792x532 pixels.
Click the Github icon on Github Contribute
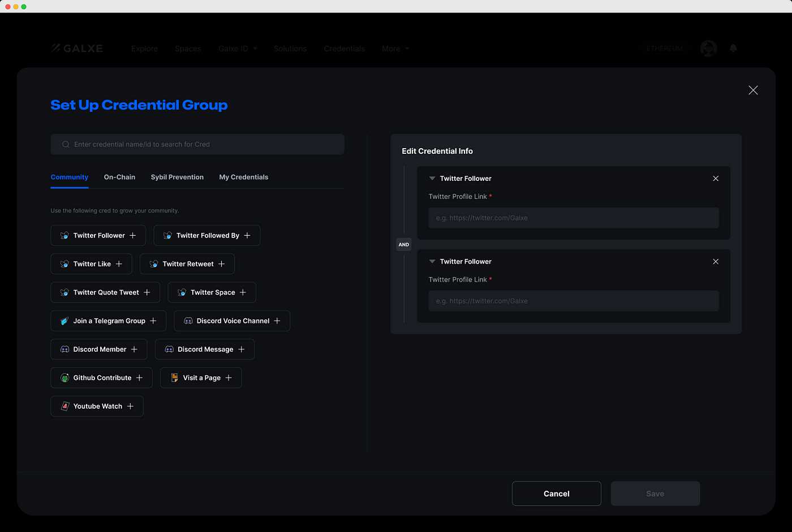64,378
